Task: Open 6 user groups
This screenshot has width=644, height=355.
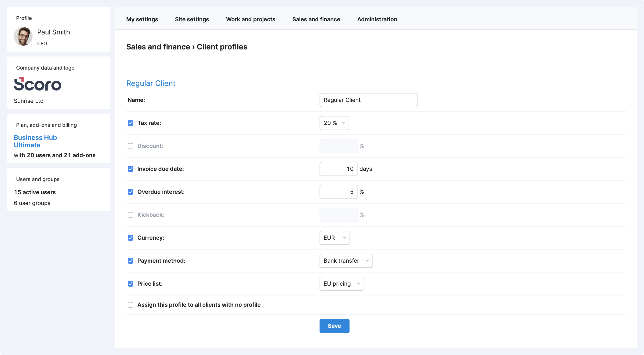Action: [32, 203]
